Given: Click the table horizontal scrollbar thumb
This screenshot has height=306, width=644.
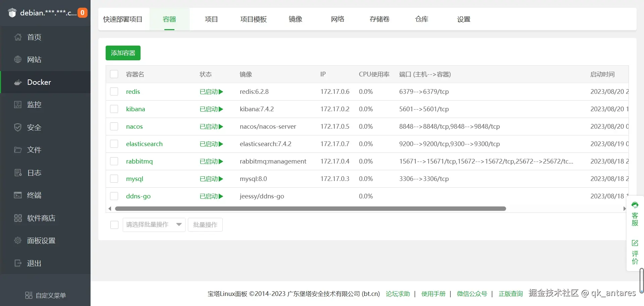Looking at the screenshot, I should 310,209.
